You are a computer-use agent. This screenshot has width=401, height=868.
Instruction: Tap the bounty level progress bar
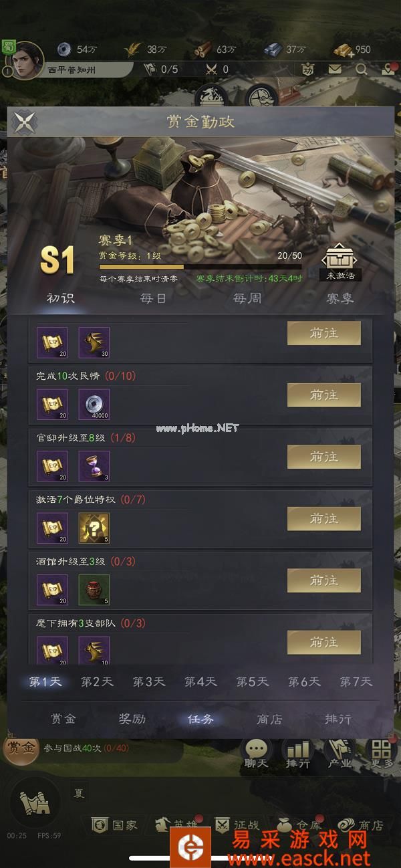tap(200, 266)
